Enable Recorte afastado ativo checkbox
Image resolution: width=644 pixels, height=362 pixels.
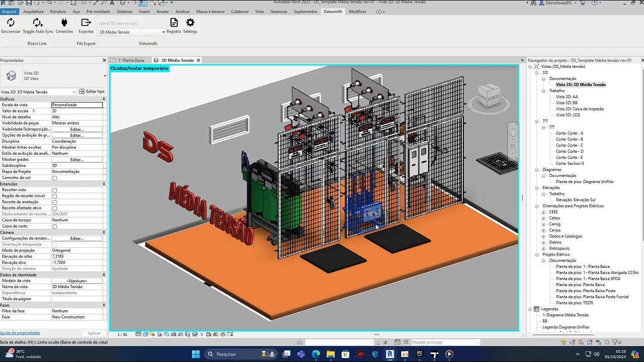tap(55, 208)
